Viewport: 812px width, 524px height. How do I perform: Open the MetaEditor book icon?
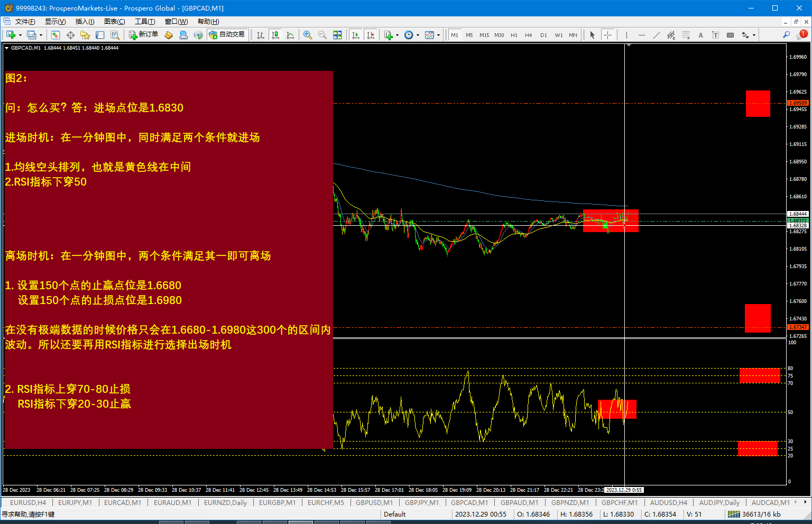pos(169,35)
